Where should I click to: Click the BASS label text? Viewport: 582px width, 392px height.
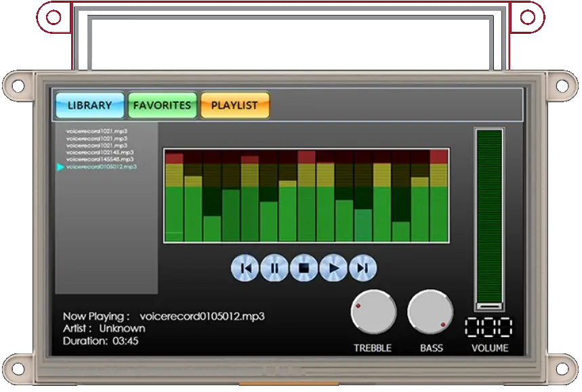(x=432, y=348)
